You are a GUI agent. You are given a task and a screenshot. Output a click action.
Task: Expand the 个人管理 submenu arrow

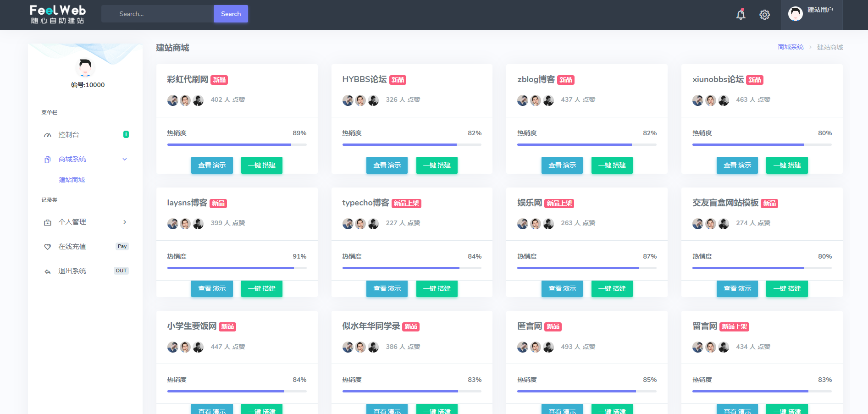(124, 222)
